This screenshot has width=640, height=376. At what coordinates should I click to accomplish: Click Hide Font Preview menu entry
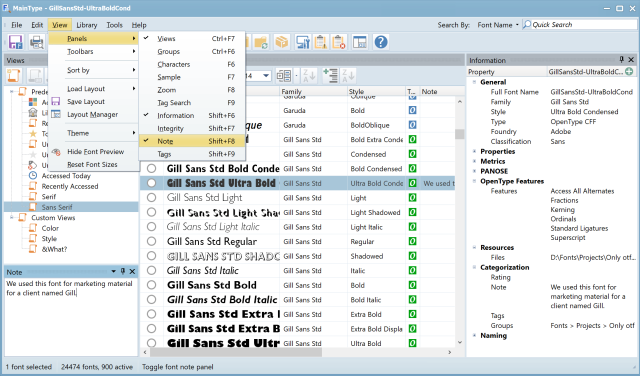pyautogui.click(x=96, y=151)
